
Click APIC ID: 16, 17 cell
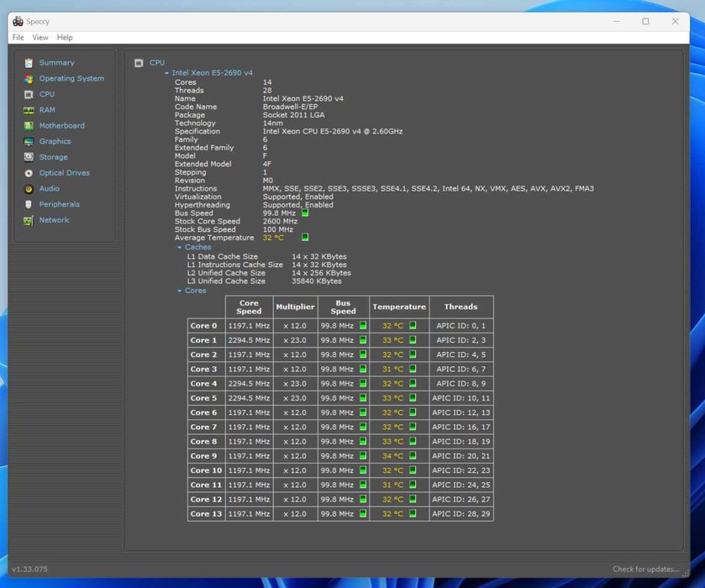[460, 427]
